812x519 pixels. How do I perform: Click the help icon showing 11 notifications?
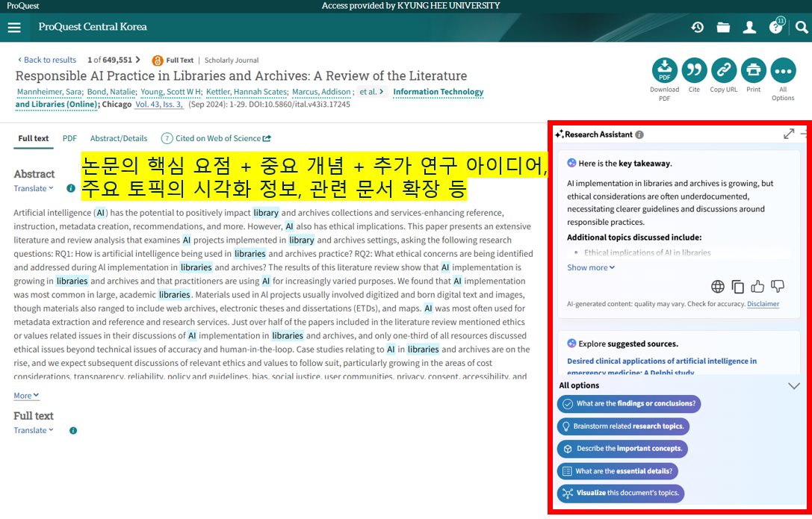click(776, 27)
